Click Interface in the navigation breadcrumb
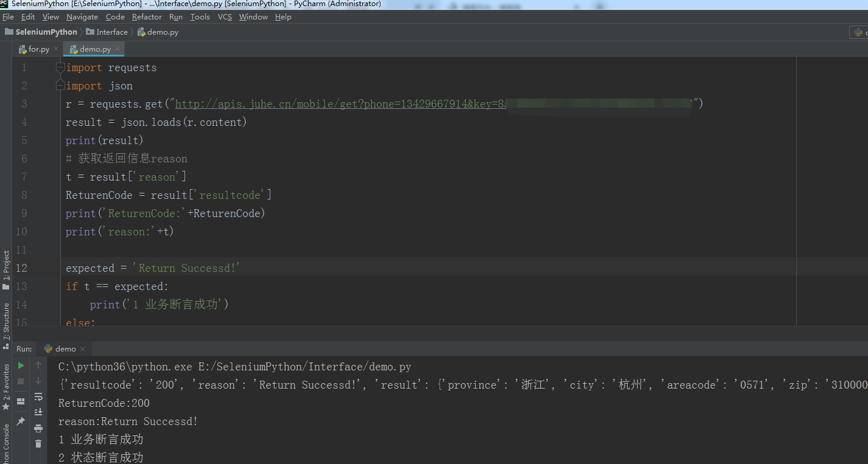The height and width of the screenshot is (464, 868). coord(112,32)
